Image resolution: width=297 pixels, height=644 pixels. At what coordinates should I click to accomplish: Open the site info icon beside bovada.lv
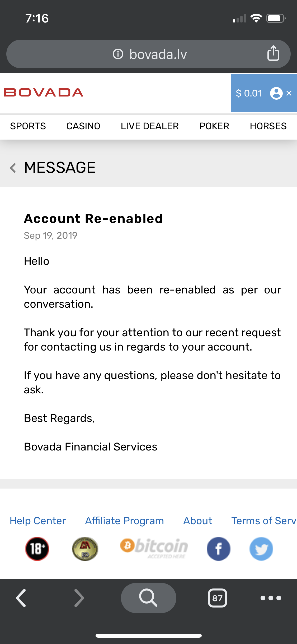pos(118,54)
